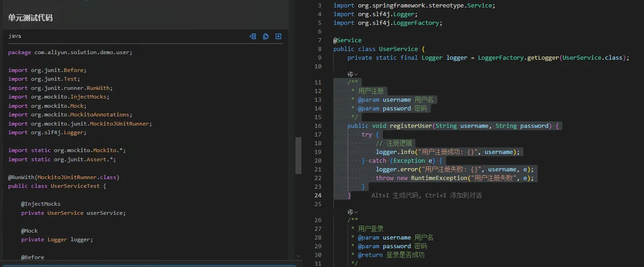This screenshot has height=267, width=644.
Task: Click '@Before' annotation in test code
Action: pos(33,257)
